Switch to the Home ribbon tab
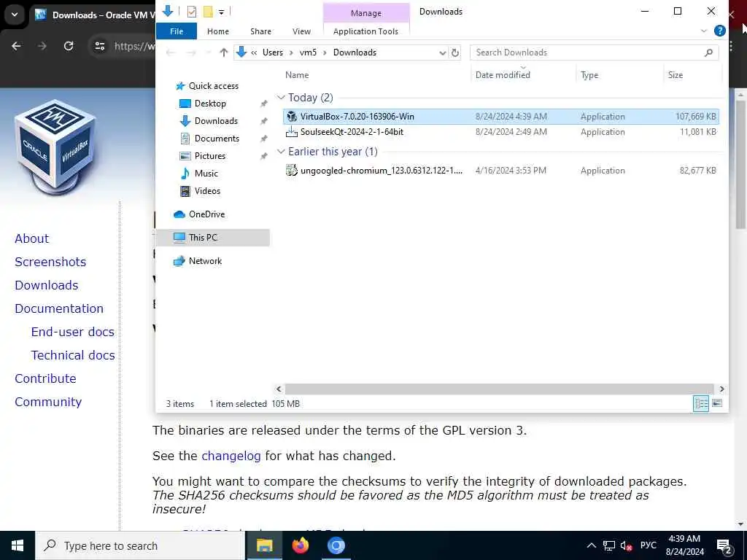Image resolution: width=747 pixels, height=560 pixels. click(218, 31)
